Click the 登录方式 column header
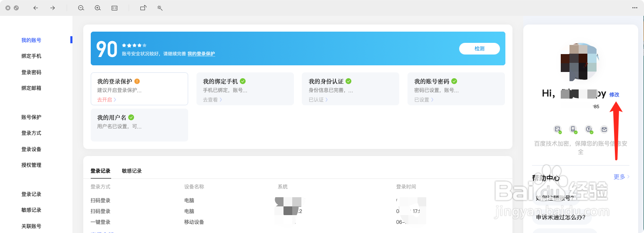 point(100,187)
